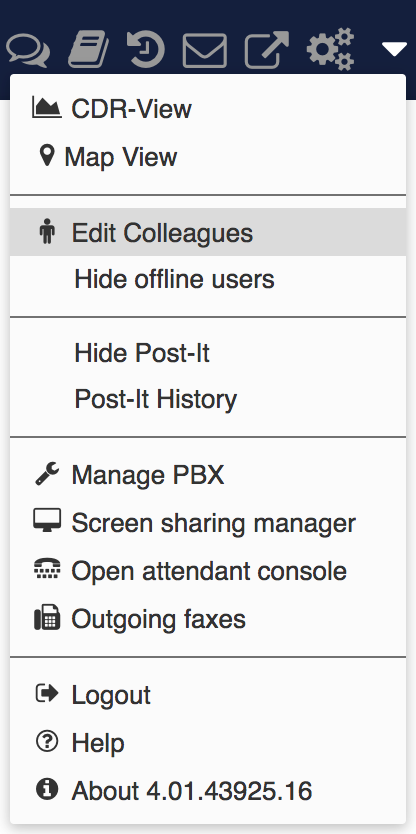Click the Outgoing faxes icon
The image size is (416, 834).
(x=47, y=618)
